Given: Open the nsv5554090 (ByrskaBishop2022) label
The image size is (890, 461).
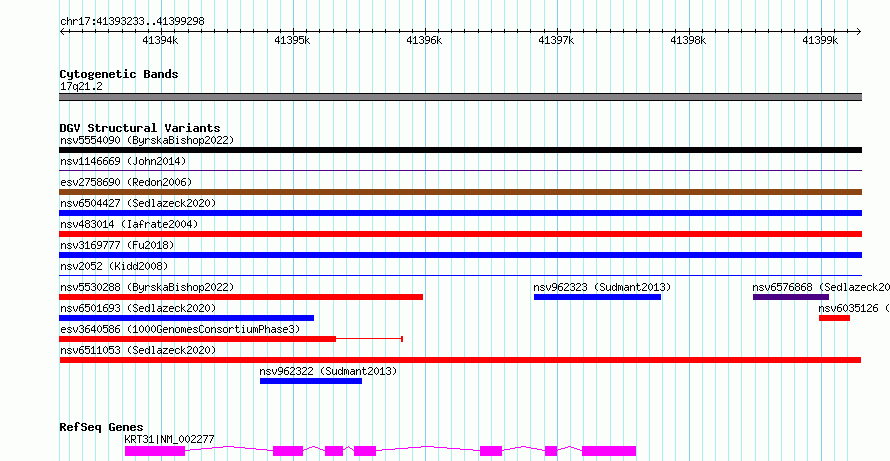Looking at the screenshot, I should (147, 140).
